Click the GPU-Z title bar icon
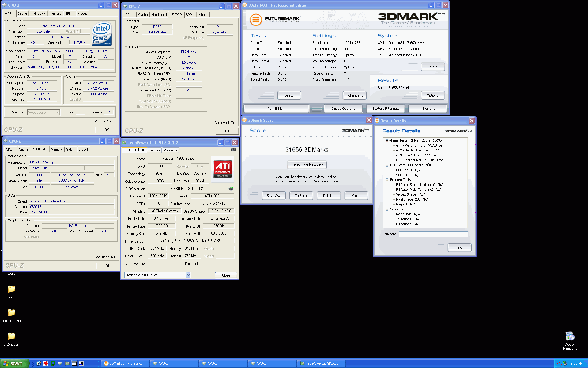The image size is (588, 368). tap(124, 143)
